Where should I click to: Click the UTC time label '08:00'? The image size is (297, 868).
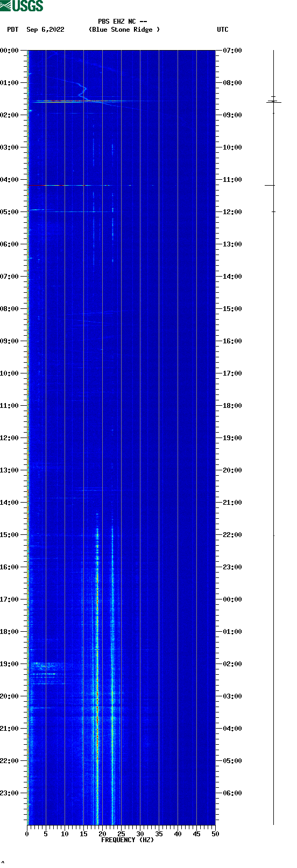[232, 83]
